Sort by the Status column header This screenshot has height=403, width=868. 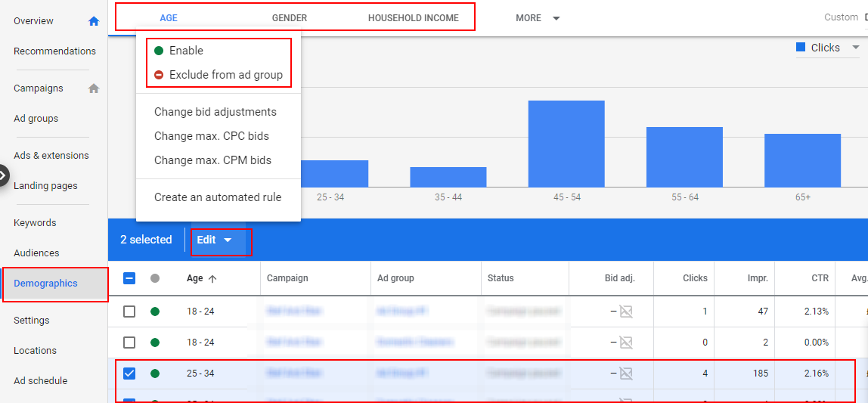pyautogui.click(x=501, y=278)
